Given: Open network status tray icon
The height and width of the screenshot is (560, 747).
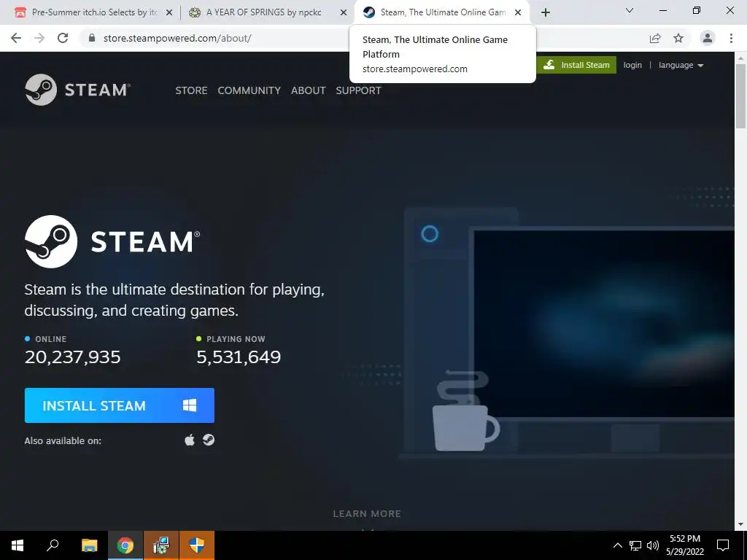Looking at the screenshot, I should [x=635, y=545].
